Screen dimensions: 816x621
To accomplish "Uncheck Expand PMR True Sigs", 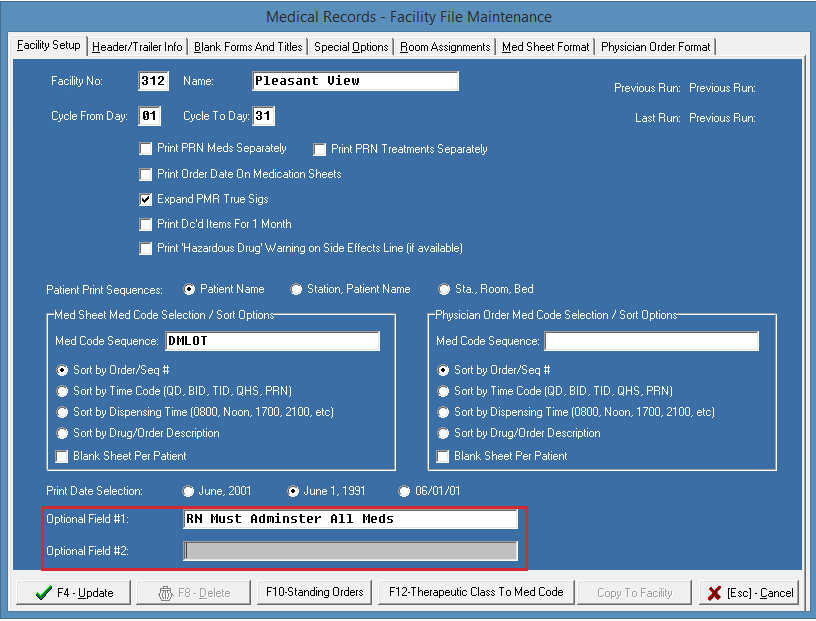I will (x=147, y=199).
